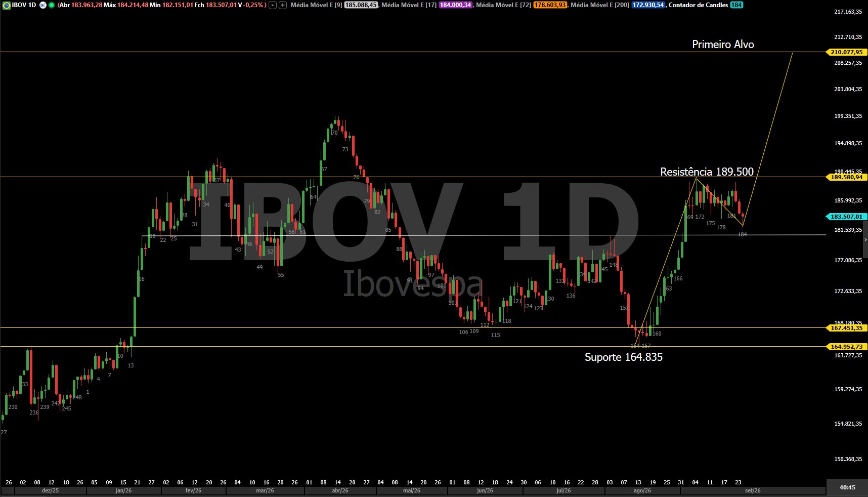Select the 189.580,94 resistance price tag
The width and height of the screenshot is (868, 497).
[847, 177]
